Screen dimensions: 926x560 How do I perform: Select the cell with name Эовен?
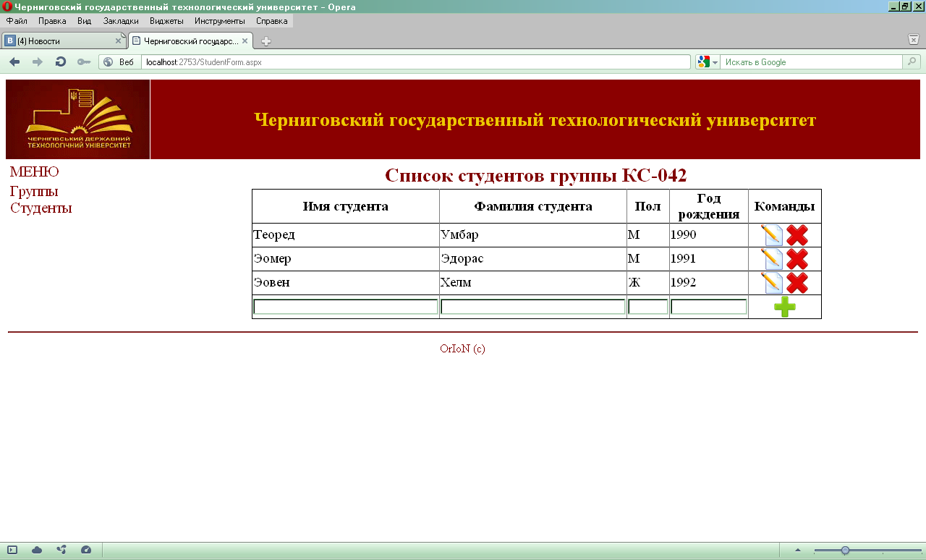346,283
